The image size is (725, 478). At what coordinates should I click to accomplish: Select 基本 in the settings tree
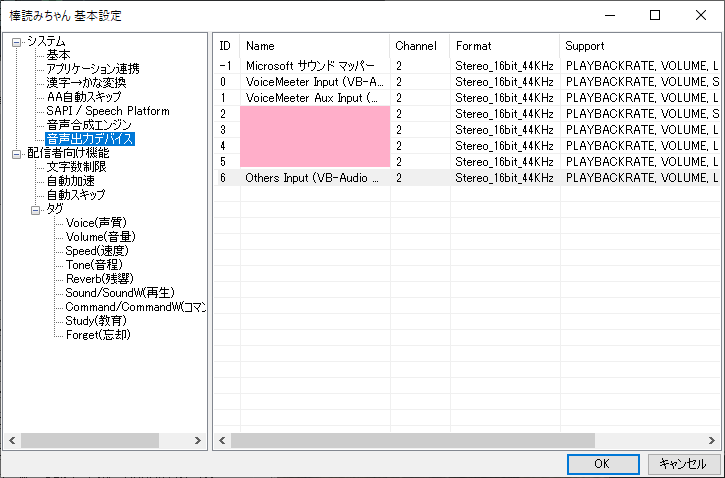pyautogui.click(x=58, y=55)
